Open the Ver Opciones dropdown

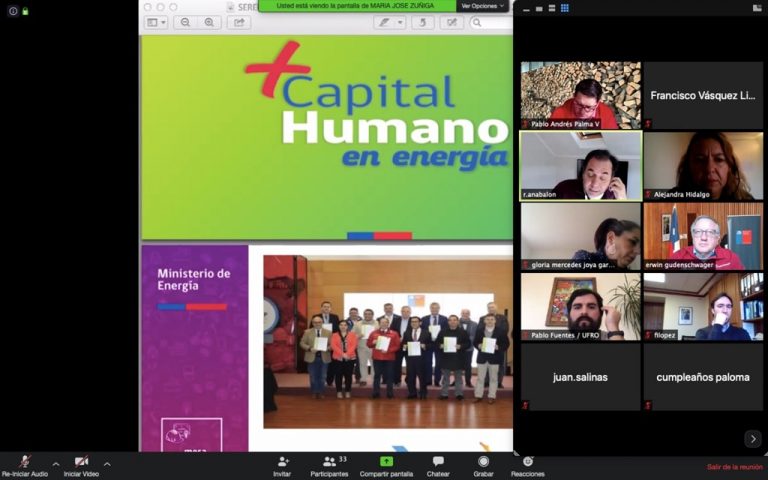[482, 6]
